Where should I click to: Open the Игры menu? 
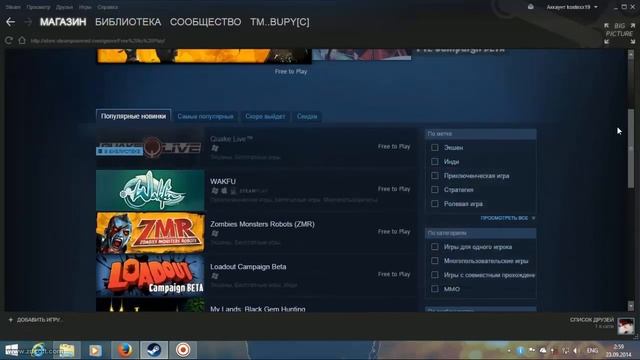point(85,7)
